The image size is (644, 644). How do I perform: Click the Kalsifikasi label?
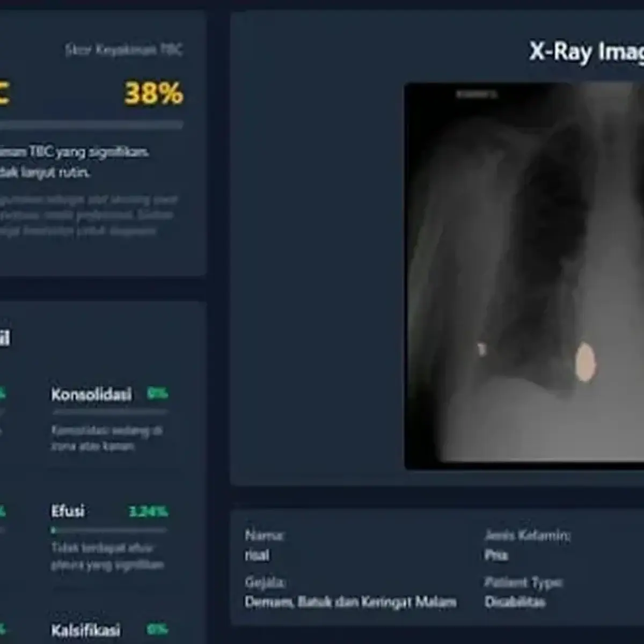pos(86,630)
